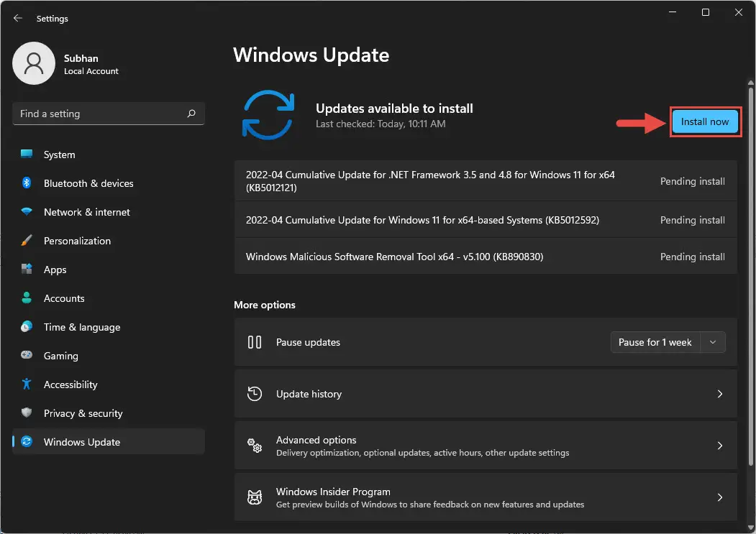Click the Bluetooth icon in sidebar
The image size is (756, 534).
tap(27, 183)
